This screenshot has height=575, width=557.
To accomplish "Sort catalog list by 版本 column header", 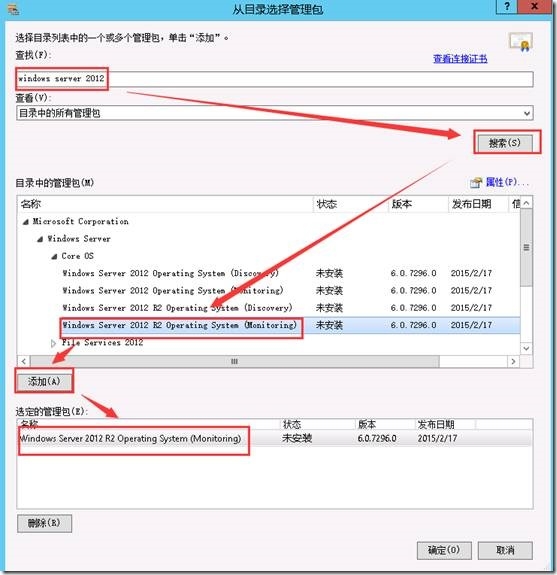I will [418, 204].
